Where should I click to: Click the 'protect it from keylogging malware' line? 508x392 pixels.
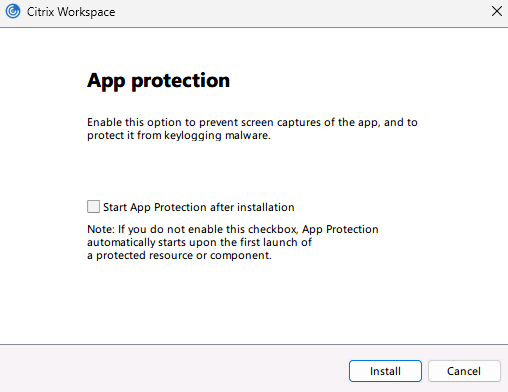179,135
